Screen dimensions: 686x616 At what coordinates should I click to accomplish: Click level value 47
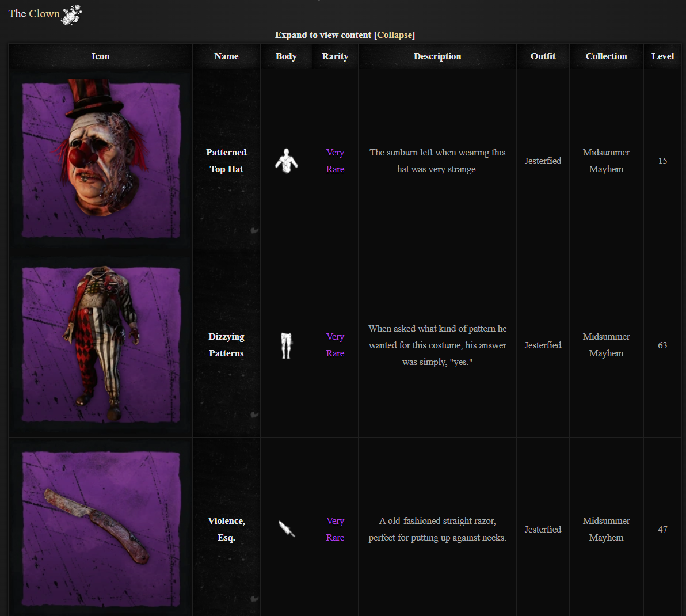coord(662,530)
